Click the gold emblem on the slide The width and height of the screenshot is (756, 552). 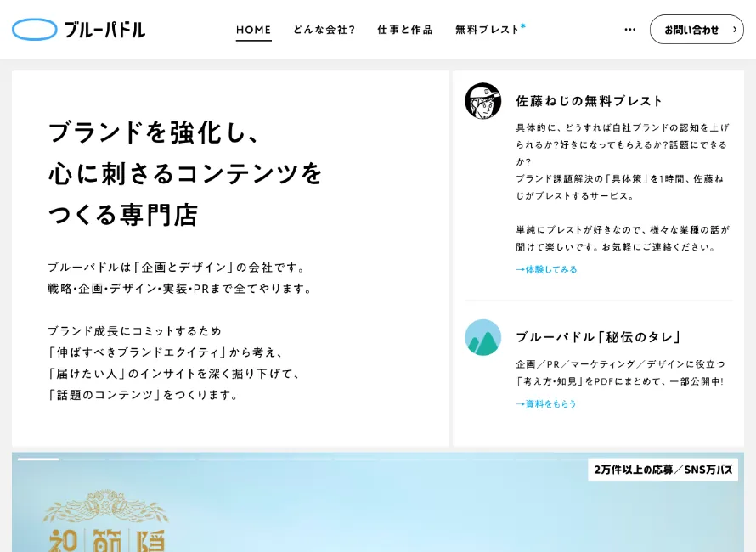105,508
